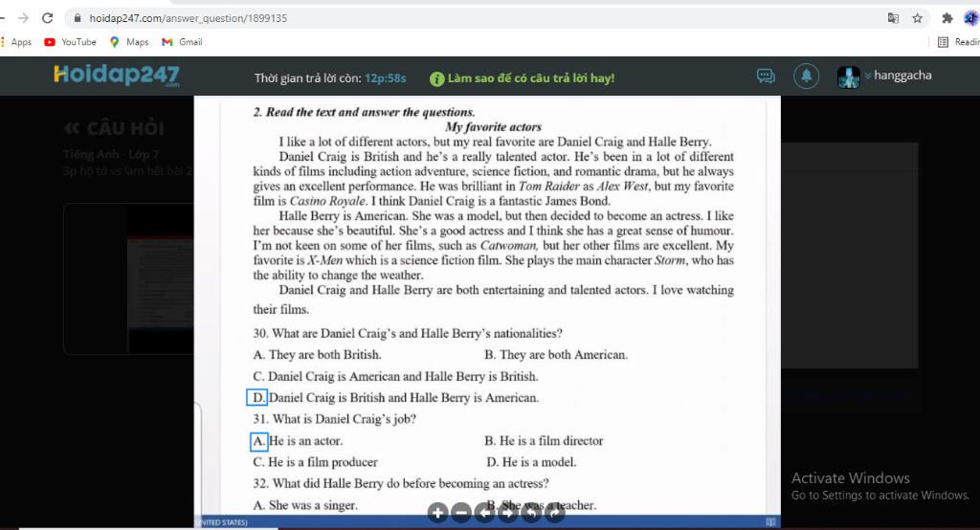
Task: Go to next image with right arrow
Action: [507, 513]
